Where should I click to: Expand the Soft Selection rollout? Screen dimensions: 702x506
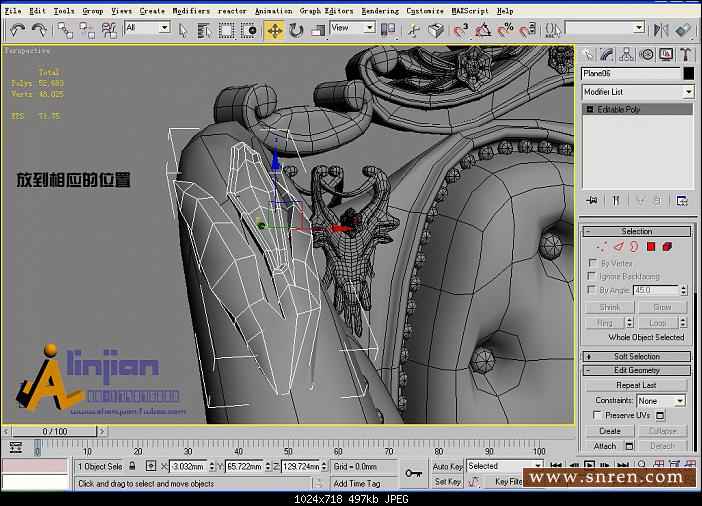click(x=636, y=356)
